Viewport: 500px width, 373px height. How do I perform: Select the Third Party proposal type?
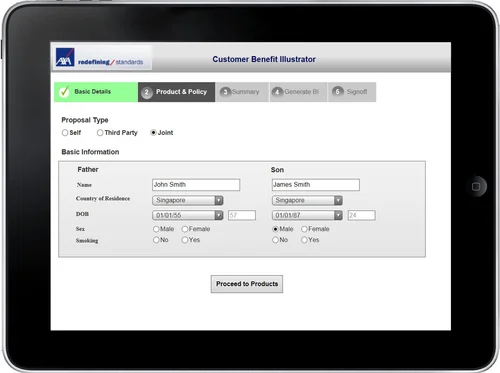click(x=100, y=133)
